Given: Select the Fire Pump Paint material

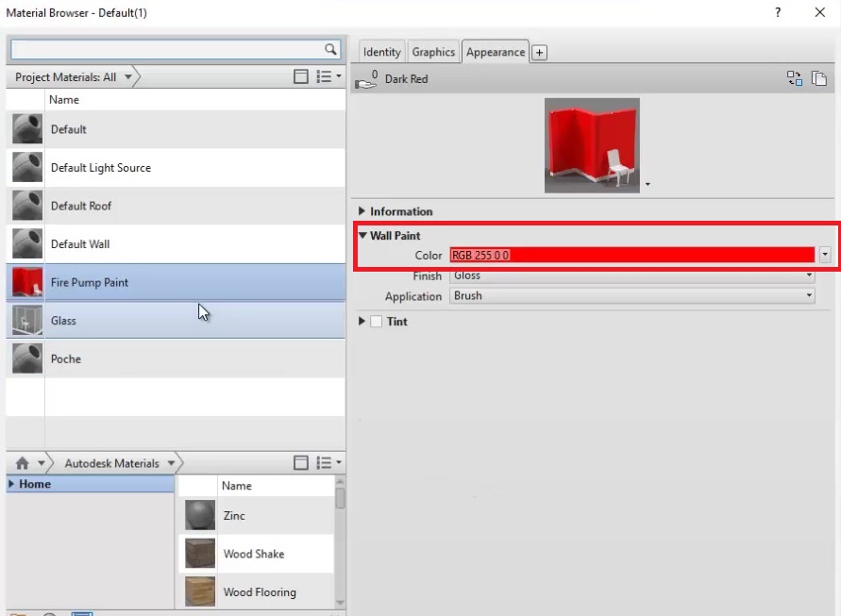Looking at the screenshot, I should (176, 282).
